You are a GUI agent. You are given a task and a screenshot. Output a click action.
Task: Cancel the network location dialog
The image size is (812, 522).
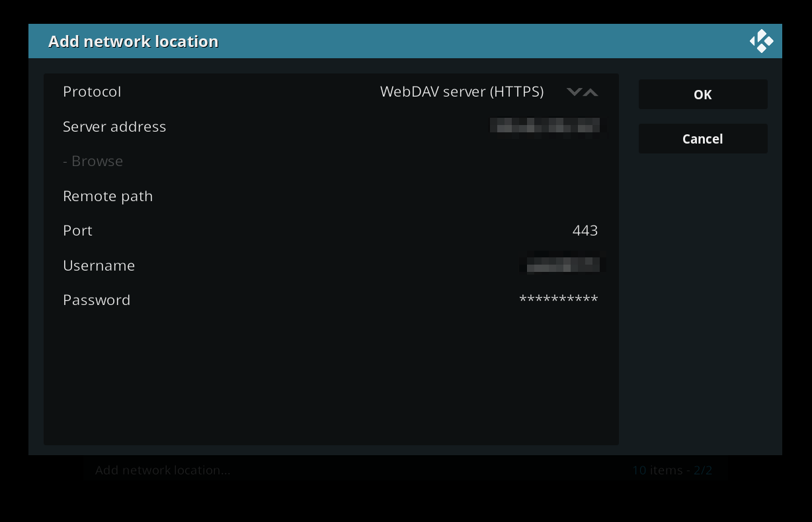pyautogui.click(x=703, y=139)
